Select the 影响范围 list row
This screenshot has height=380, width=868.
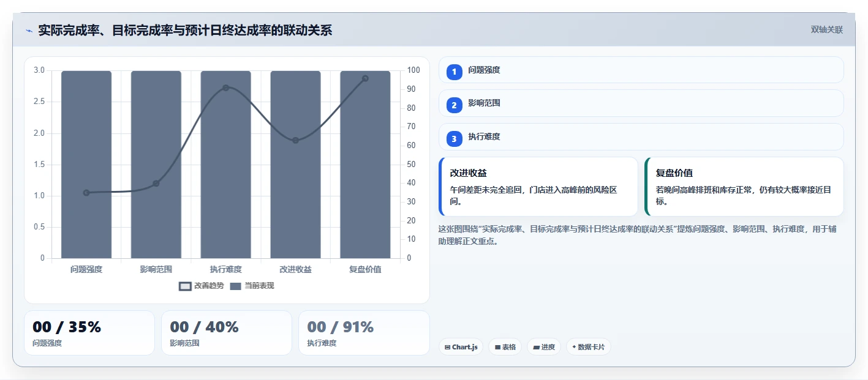click(641, 103)
